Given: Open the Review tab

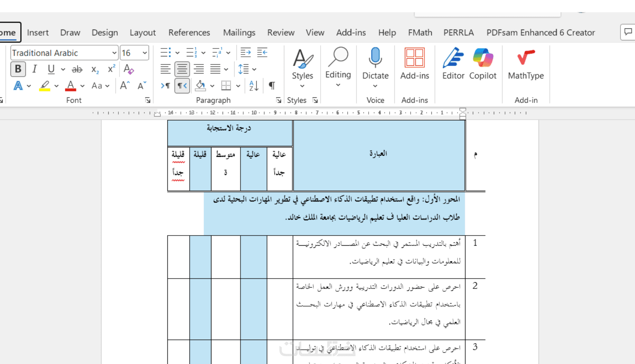Looking at the screenshot, I should 281,32.
